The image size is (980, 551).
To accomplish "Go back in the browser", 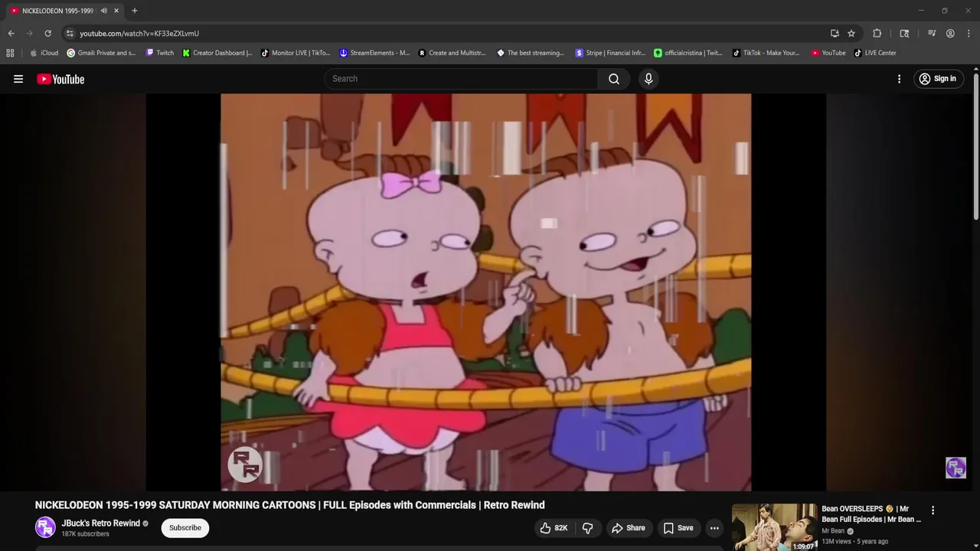I will point(11,34).
